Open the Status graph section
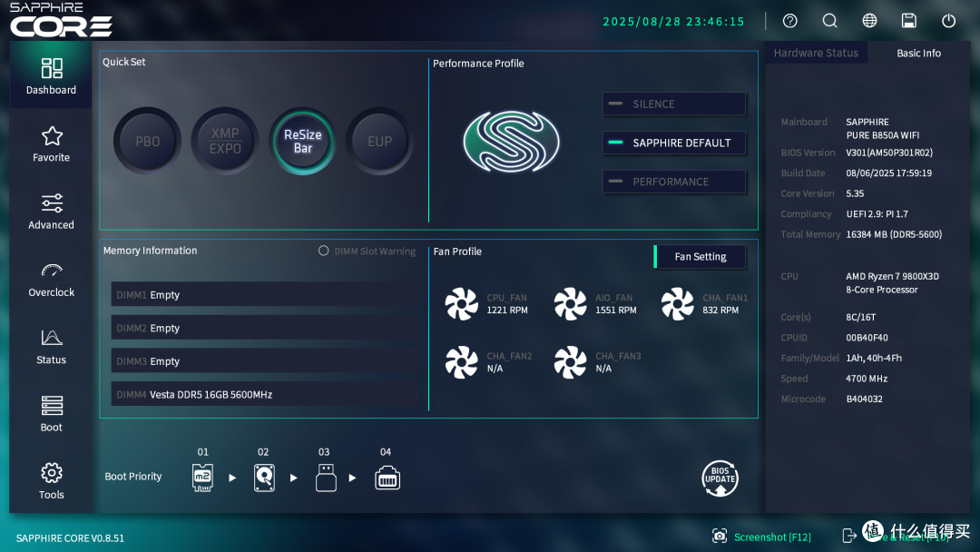980x552 pixels. 51,347
